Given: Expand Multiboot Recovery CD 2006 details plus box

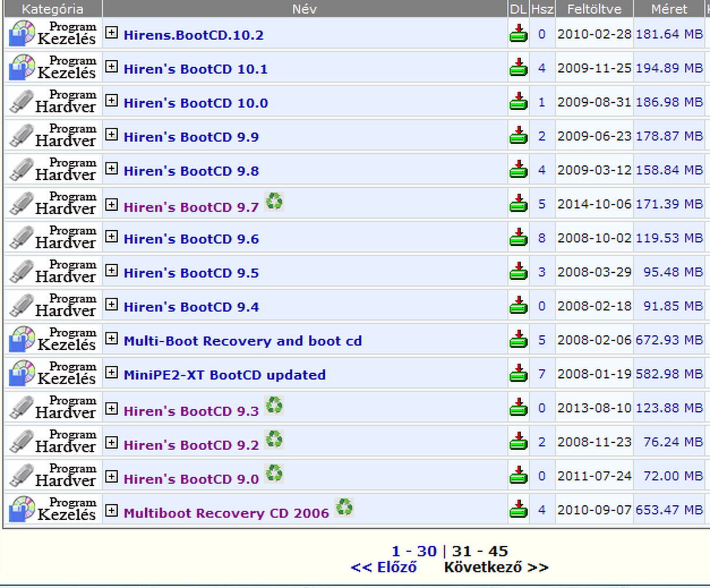Looking at the screenshot, I should tap(111, 510).
